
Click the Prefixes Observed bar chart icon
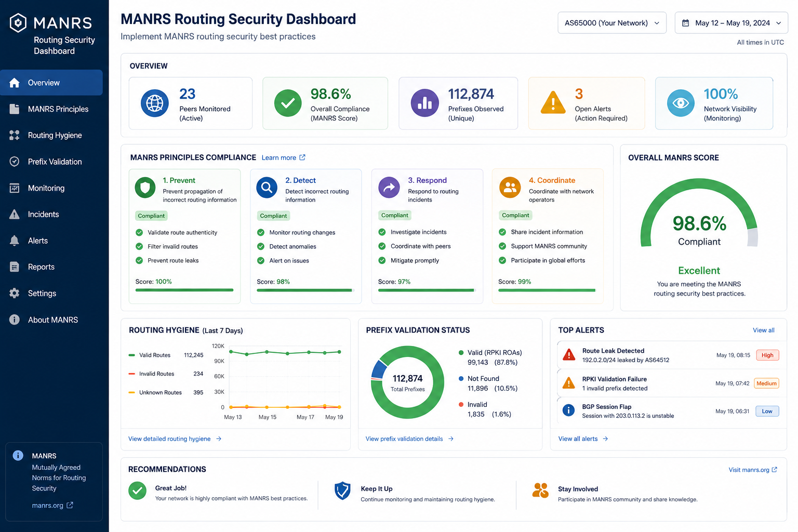425,103
